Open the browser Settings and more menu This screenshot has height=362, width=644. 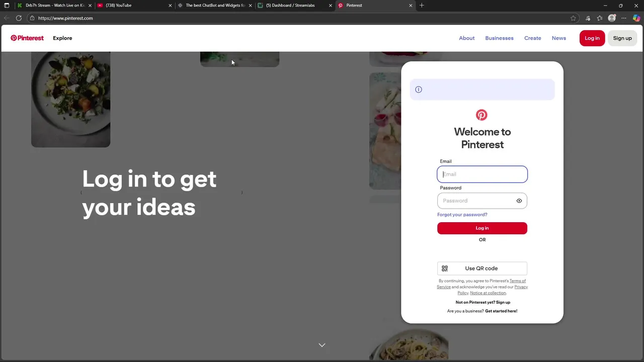tap(624, 18)
